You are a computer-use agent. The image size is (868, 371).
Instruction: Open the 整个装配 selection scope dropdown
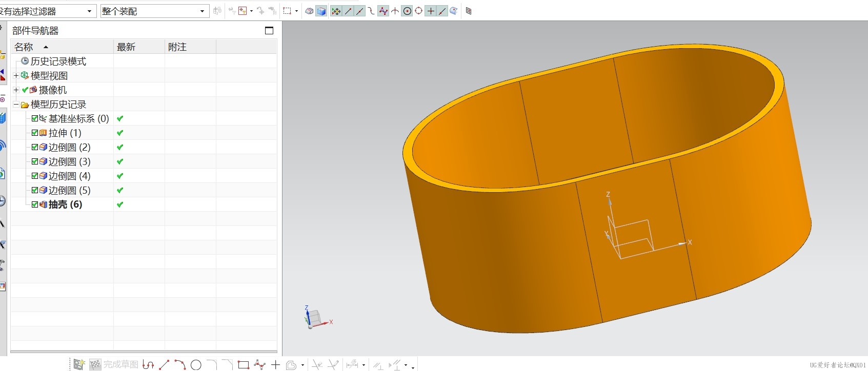point(202,11)
